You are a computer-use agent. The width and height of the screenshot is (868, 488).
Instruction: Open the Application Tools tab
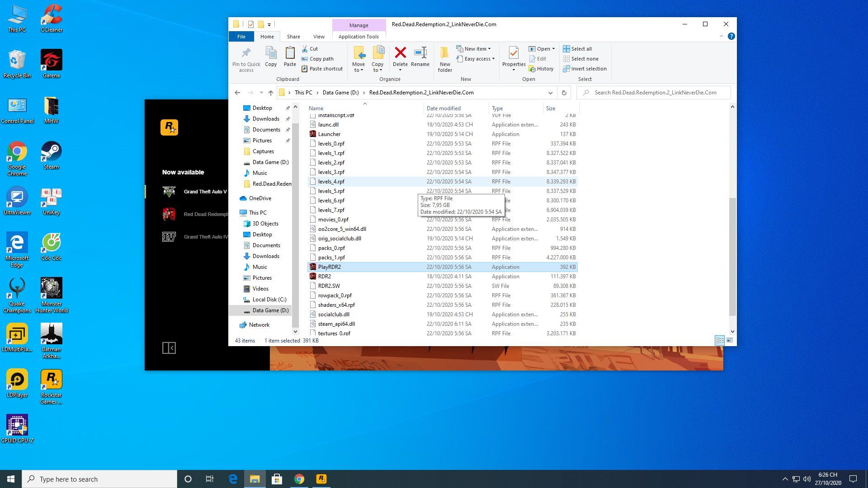[x=359, y=37]
